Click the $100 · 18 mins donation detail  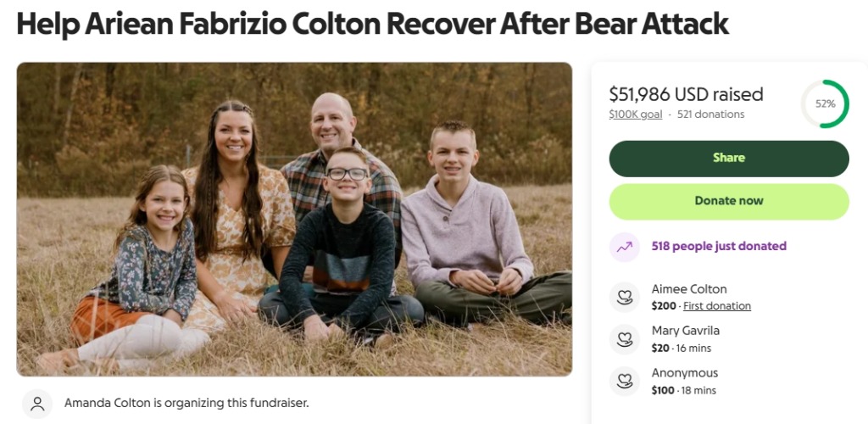[684, 390]
